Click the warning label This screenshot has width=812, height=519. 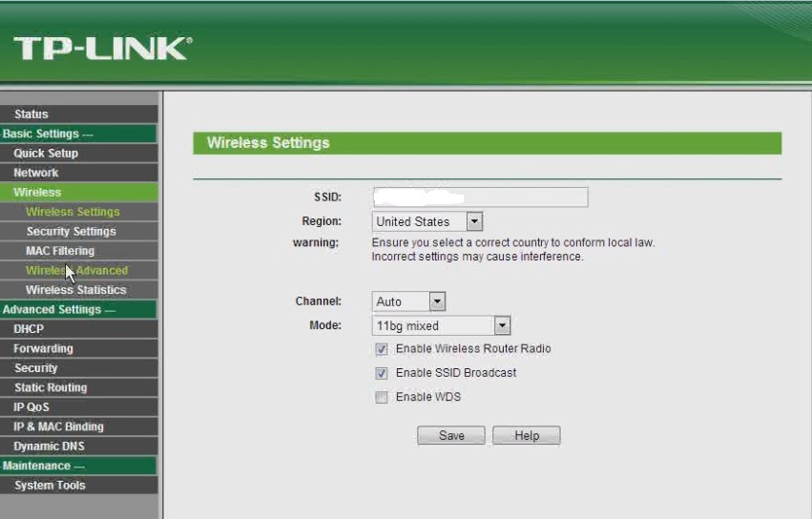pyautogui.click(x=316, y=242)
